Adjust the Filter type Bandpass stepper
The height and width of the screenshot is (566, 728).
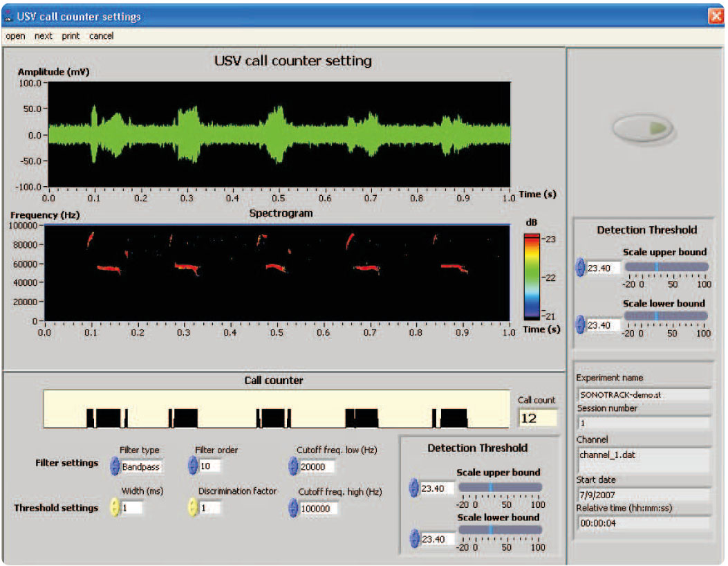coord(115,466)
